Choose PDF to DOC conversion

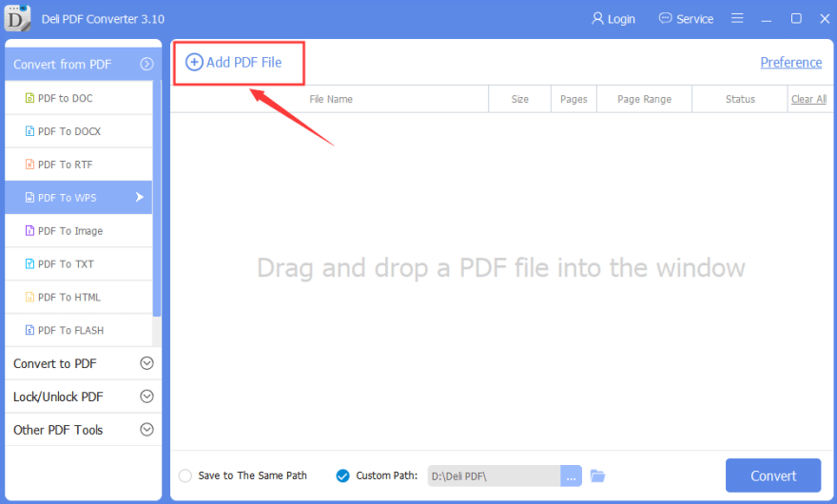78,98
